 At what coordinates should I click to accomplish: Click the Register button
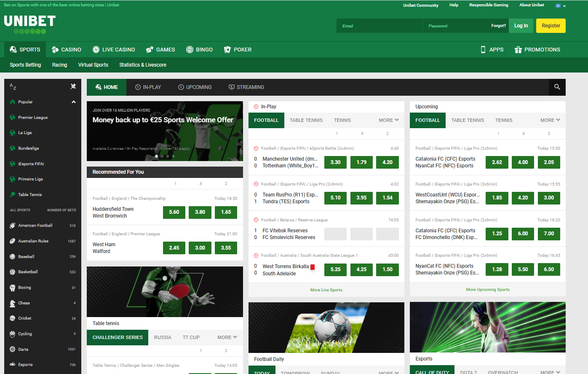[x=551, y=25]
